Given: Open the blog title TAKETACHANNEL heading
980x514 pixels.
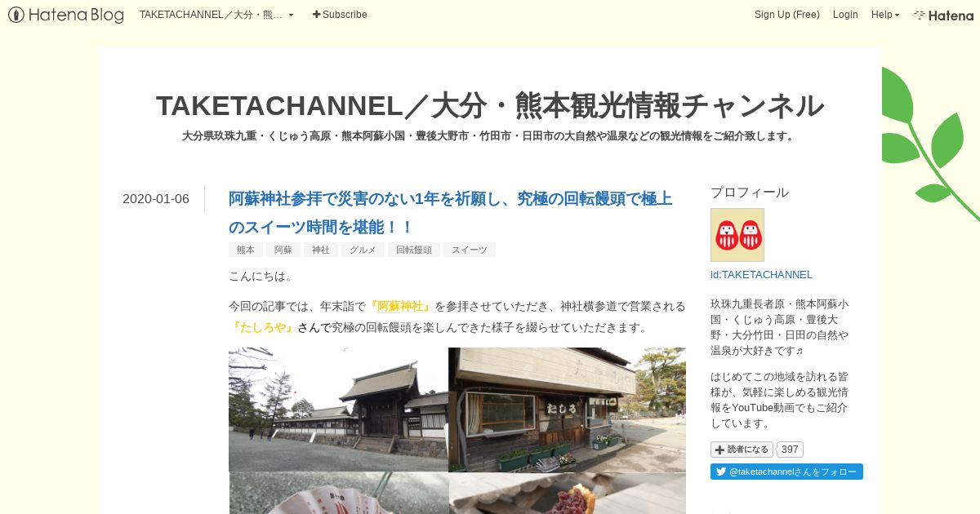Looking at the screenshot, I should pyautogui.click(x=490, y=105).
